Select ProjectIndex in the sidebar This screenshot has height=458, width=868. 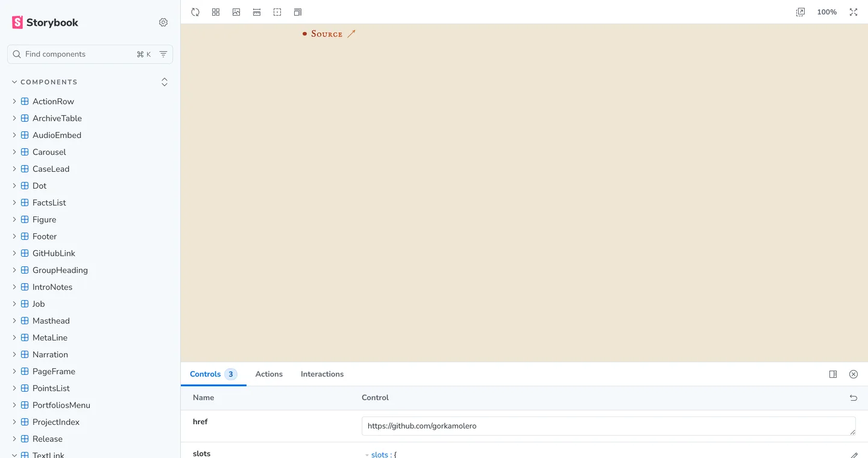[56, 422]
